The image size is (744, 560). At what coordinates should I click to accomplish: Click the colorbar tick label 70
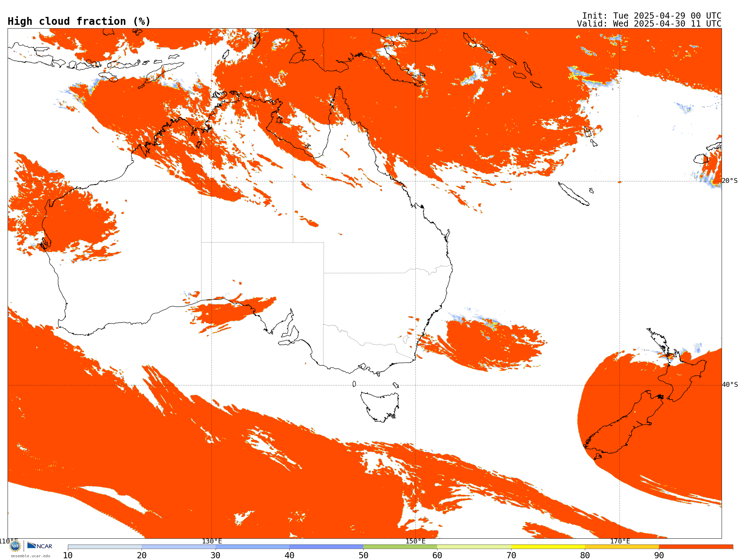pos(511,556)
